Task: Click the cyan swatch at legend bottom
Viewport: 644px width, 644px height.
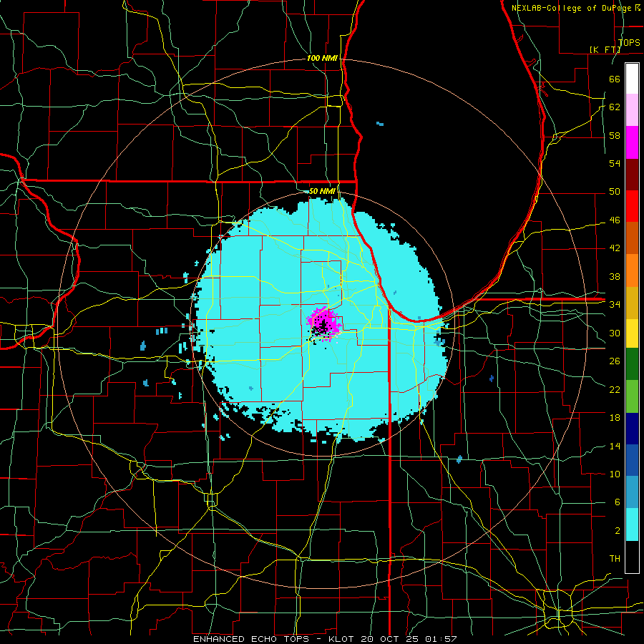Action: (632, 525)
